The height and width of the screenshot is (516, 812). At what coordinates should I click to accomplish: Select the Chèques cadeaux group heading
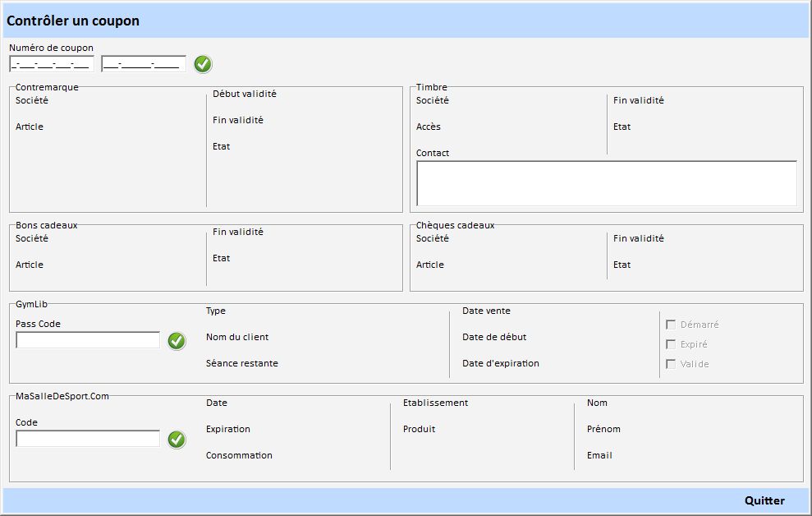(455, 225)
